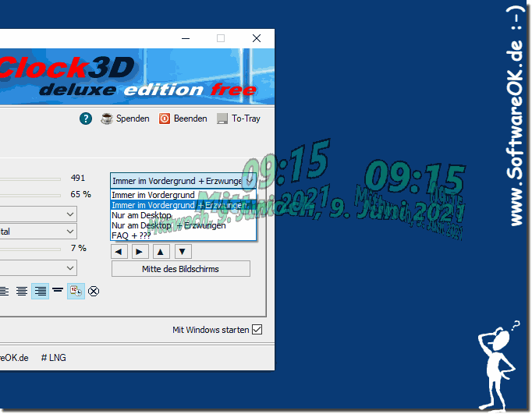Move clock down with down arrow button
The image size is (532, 414).
(183, 252)
